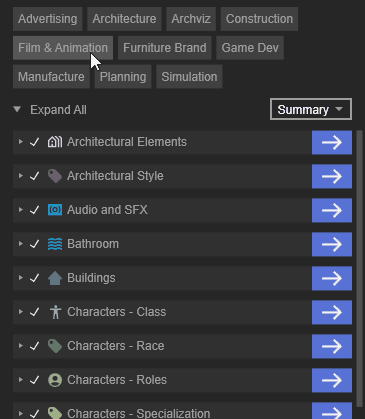Click the Characters - Roles label
The height and width of the screenshot is (419, 365).
coord(117,380)
